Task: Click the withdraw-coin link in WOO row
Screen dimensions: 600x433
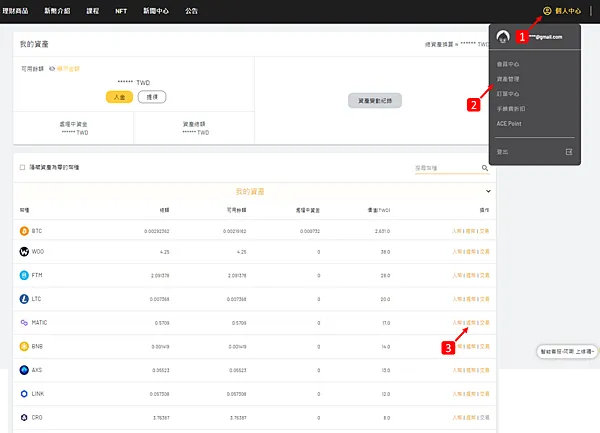Action: coord(471,252)
